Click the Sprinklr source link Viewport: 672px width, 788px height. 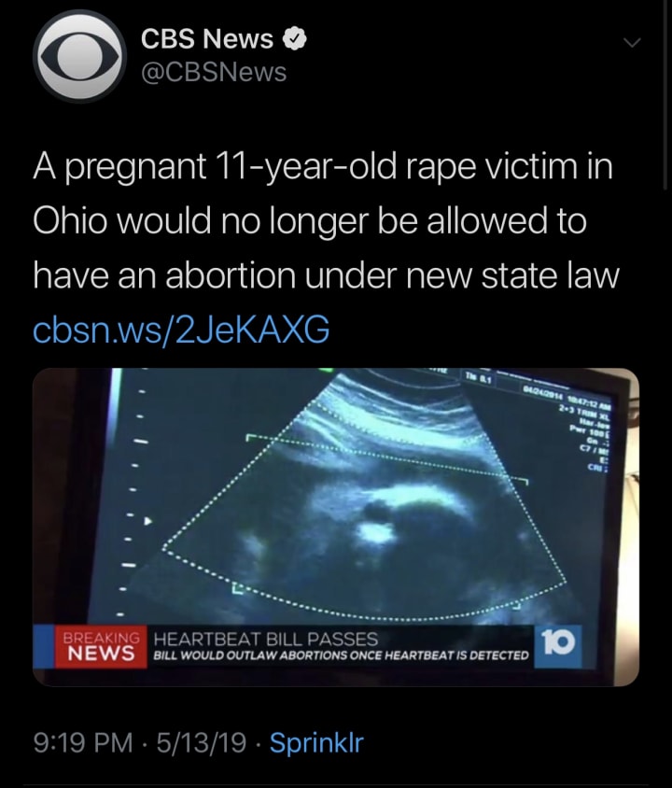tap(316, 742)
